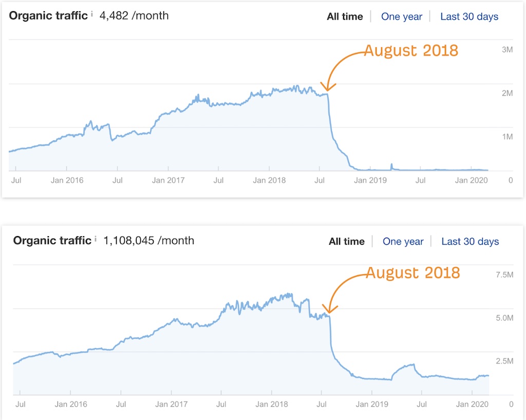Switch top chart to One year
The width and height of the screenshot is (526, 420).
point(402,16)
